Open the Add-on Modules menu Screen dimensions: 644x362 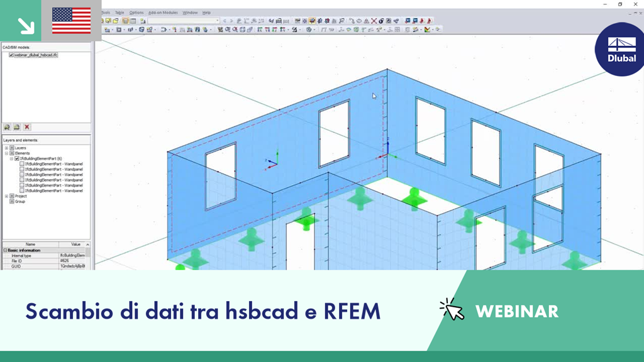[x=163, y=13]
